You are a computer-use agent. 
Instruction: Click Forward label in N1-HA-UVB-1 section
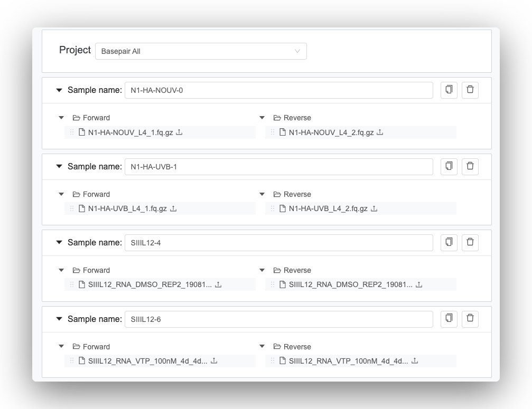[96, 194]
